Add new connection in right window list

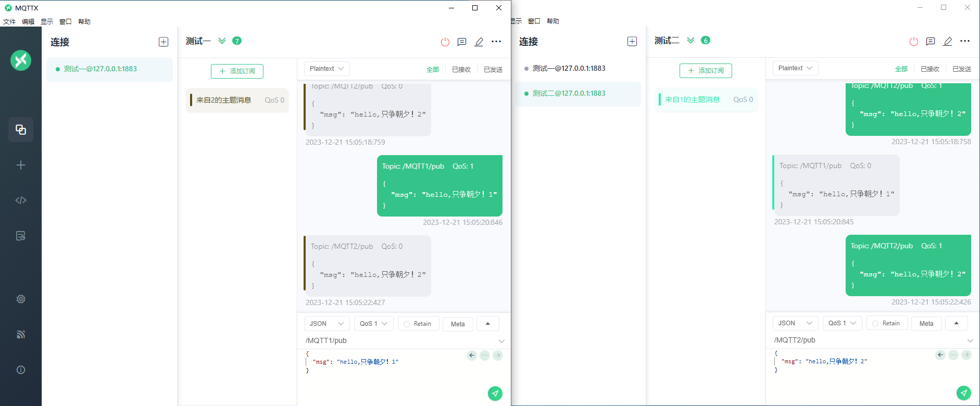[x=632, y=42]
